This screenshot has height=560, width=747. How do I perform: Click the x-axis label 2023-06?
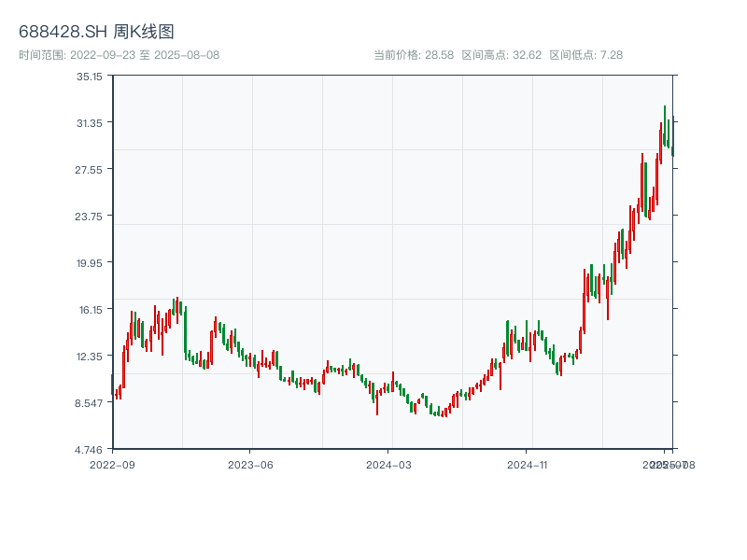tap(250, 465)
